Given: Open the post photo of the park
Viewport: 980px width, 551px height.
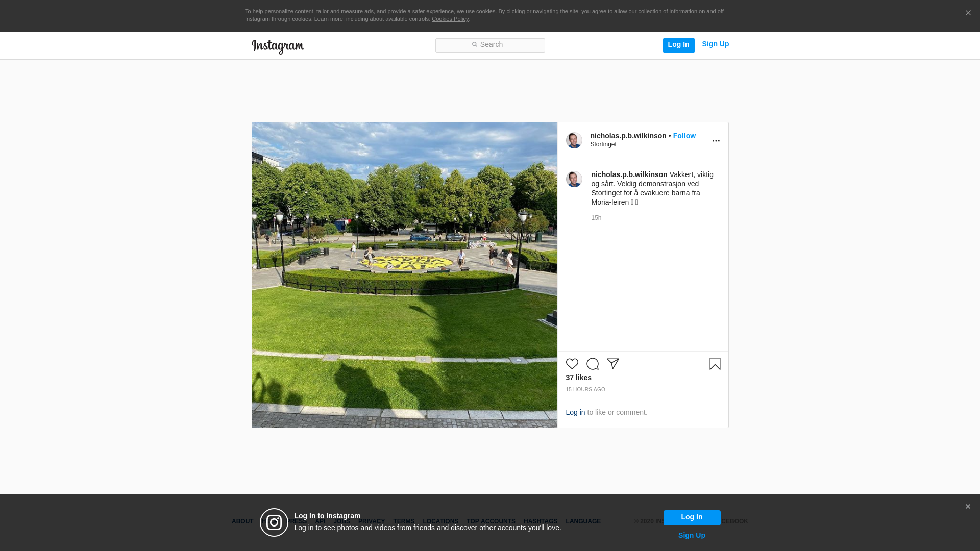Looking at the screenshot, I should pos(405,275).
